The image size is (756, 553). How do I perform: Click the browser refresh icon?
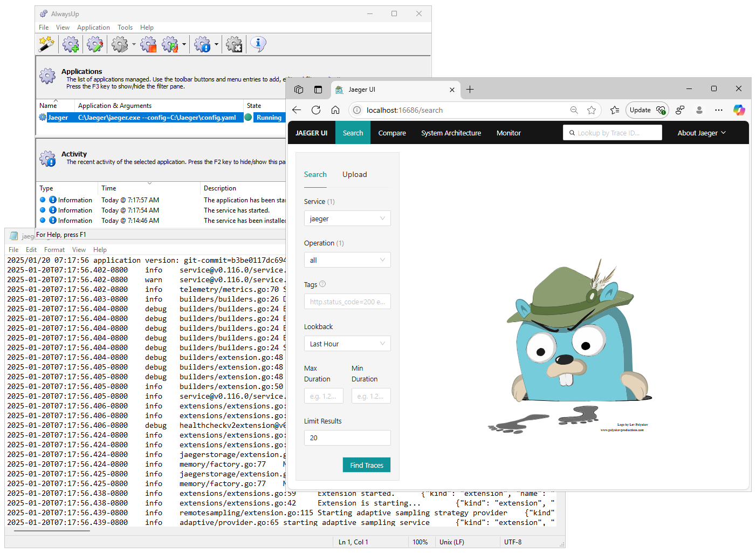[316, 110]
